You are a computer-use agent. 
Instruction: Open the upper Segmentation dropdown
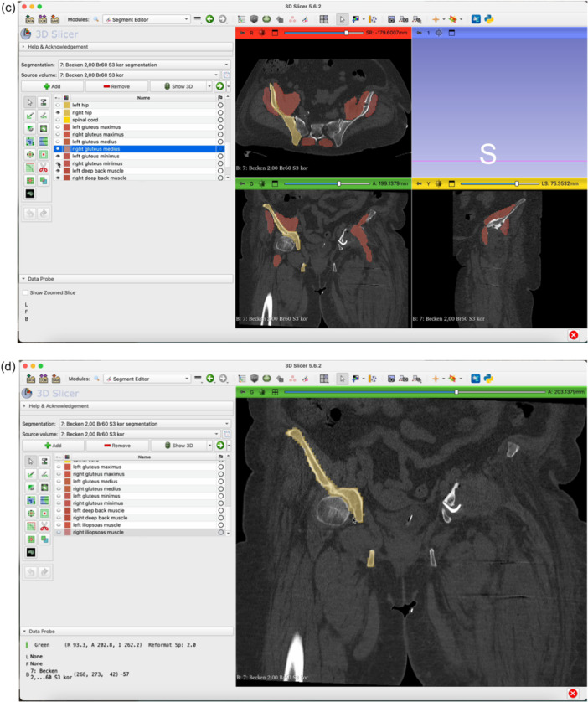pyautogui.click(x=144, y=65)
